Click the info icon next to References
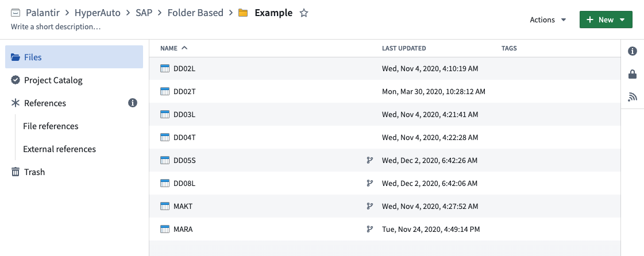This screenshot has width=644, height=256. [133, 103]
